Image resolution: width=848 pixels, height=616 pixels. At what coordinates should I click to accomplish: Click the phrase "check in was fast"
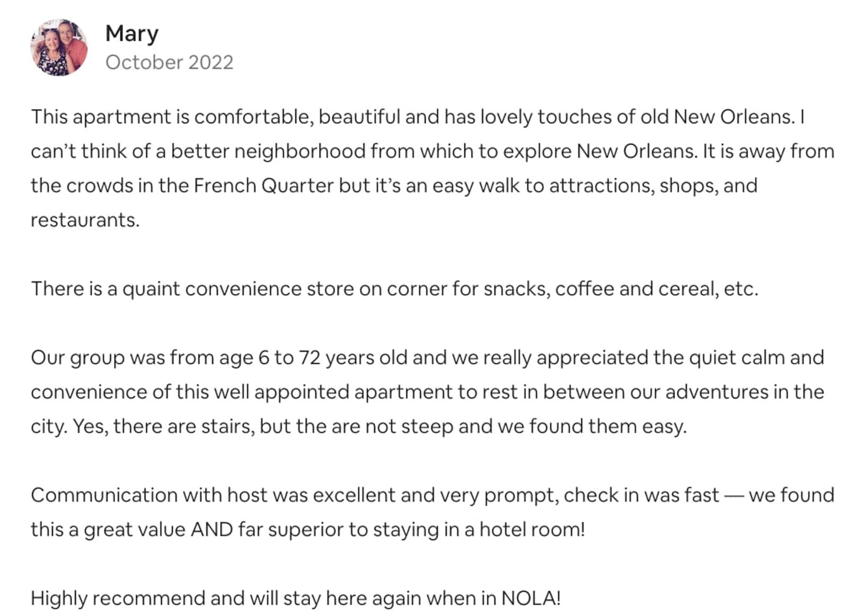641,495
